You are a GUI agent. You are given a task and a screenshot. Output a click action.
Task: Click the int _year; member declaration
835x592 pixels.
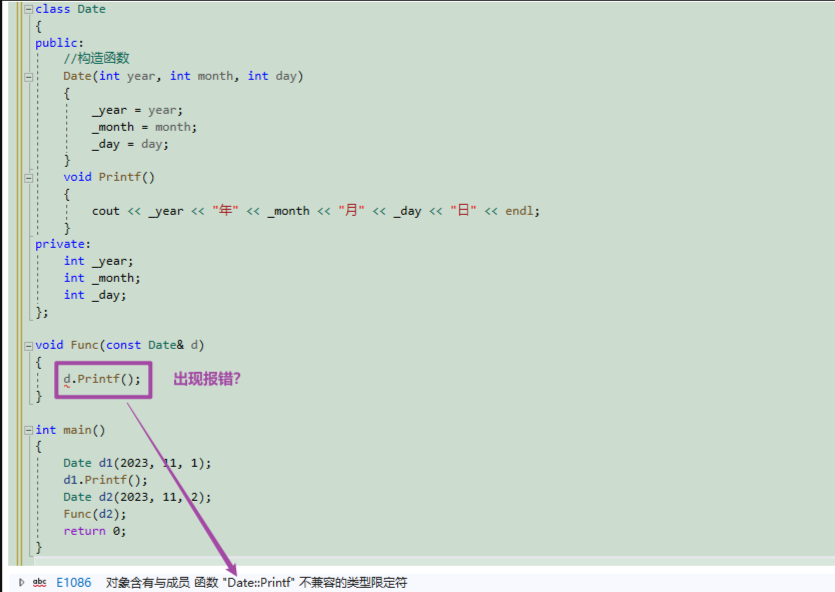pyautogui.click(x=99, y=261)
